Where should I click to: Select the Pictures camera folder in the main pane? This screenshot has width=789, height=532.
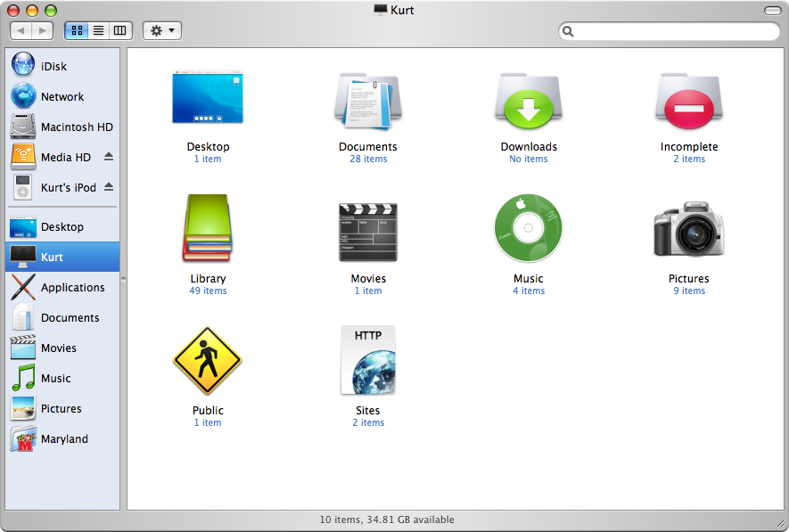pos(689,229)
